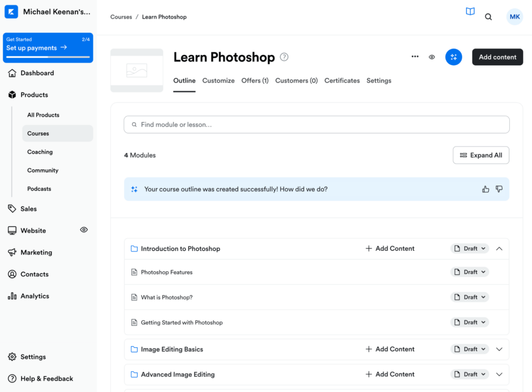
Task: Open the Getting Started with Photoshop lesson
Action: tap(182, 322)
